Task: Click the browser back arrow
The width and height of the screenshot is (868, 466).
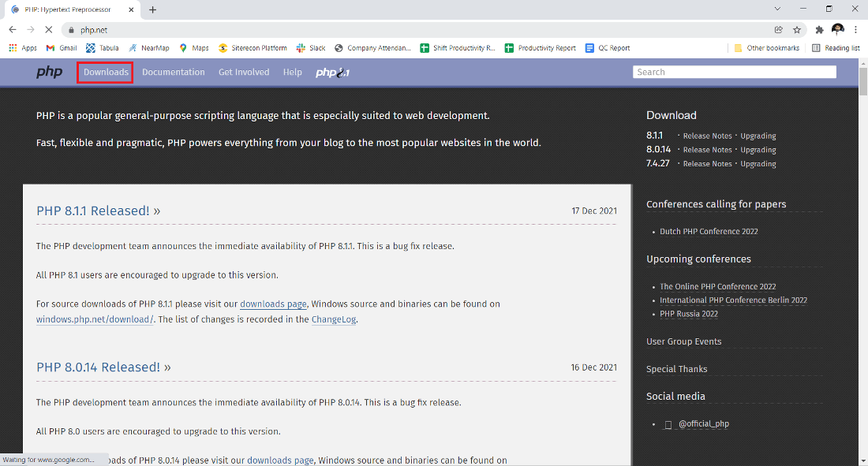Action: point(13,30)
